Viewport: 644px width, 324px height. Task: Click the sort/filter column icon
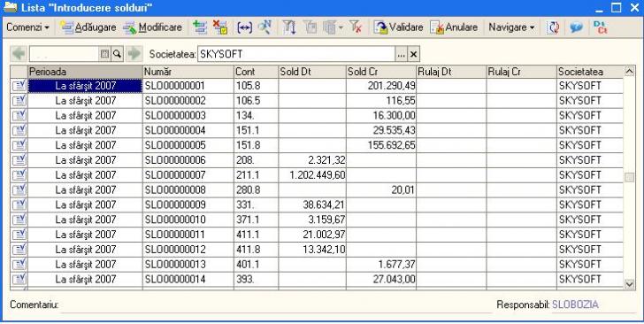(289, 27)
